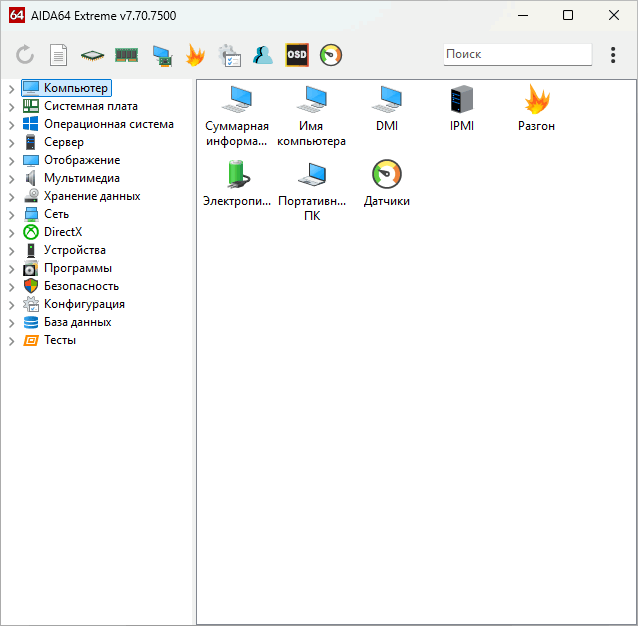
Task: Minimize the AIDA64 window
Action: [x=523, y=15]
